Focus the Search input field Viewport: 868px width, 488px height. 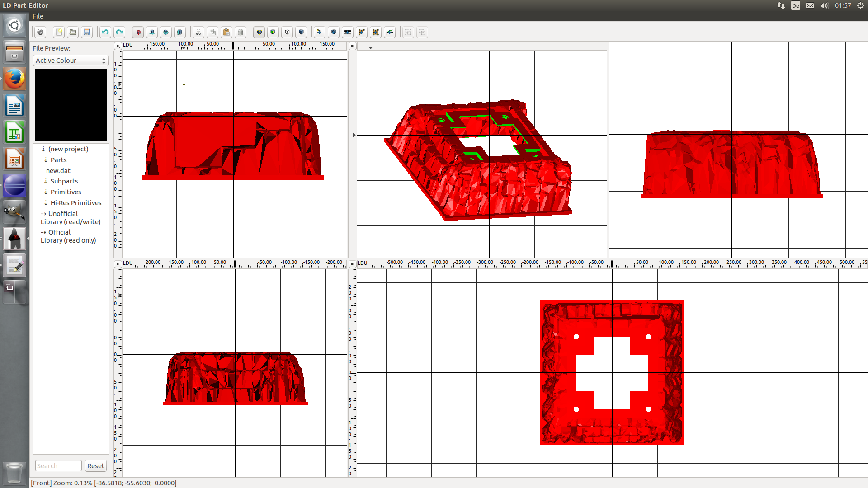tap(58, 466)
